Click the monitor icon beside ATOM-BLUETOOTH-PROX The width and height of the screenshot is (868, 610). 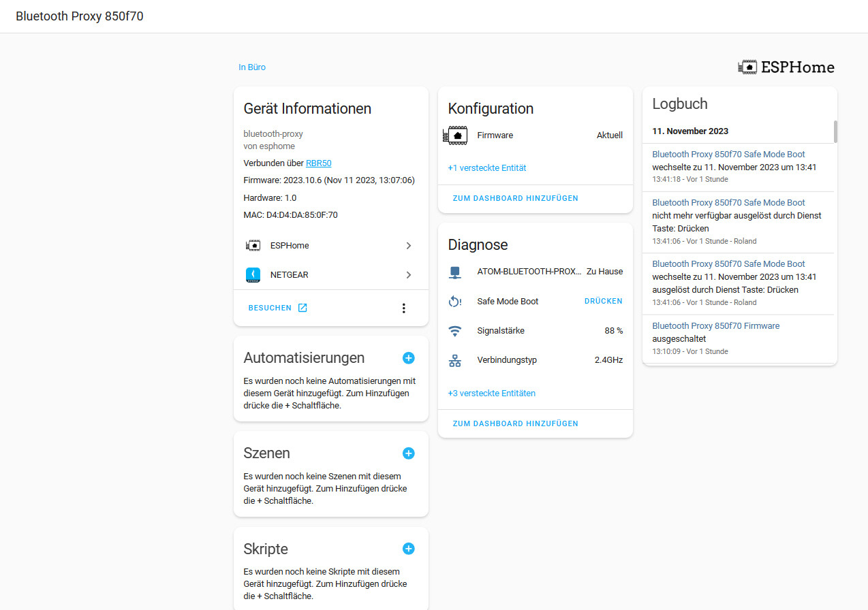[455, 271]
